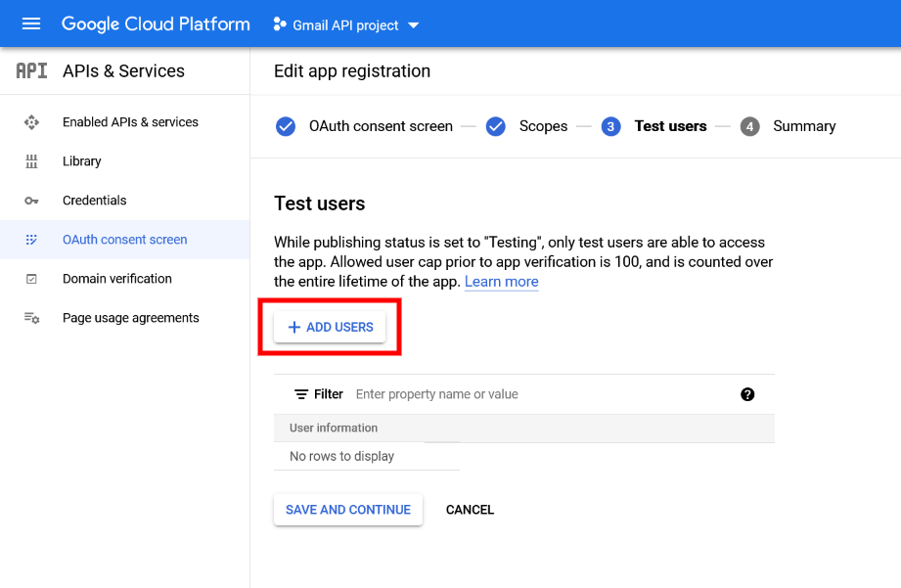Go to OAuth consent screen step
Screen dimensions: 901x588
(x=380, y=126)
